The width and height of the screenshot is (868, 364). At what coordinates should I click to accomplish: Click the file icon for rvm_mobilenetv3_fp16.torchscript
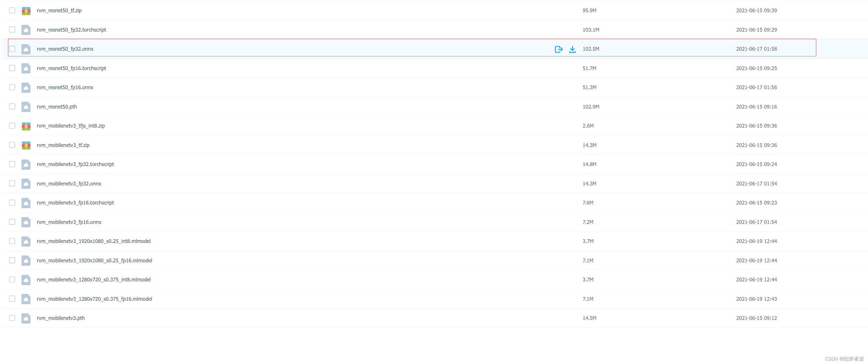click(x=26, y=203)
